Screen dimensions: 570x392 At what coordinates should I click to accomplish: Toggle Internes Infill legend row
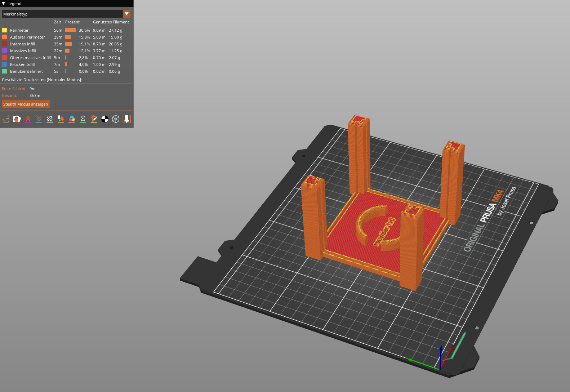pos(67,44)
